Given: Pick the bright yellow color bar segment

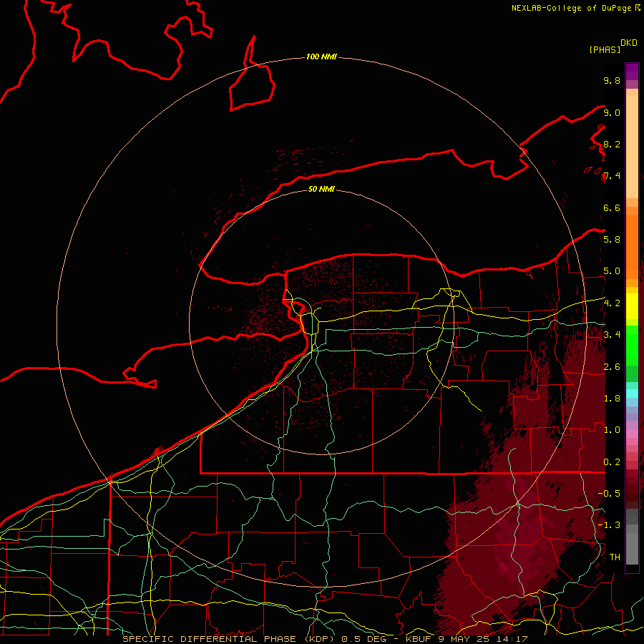Looking at the screenshot, I should pyautogui.click(x=632, y=306).
